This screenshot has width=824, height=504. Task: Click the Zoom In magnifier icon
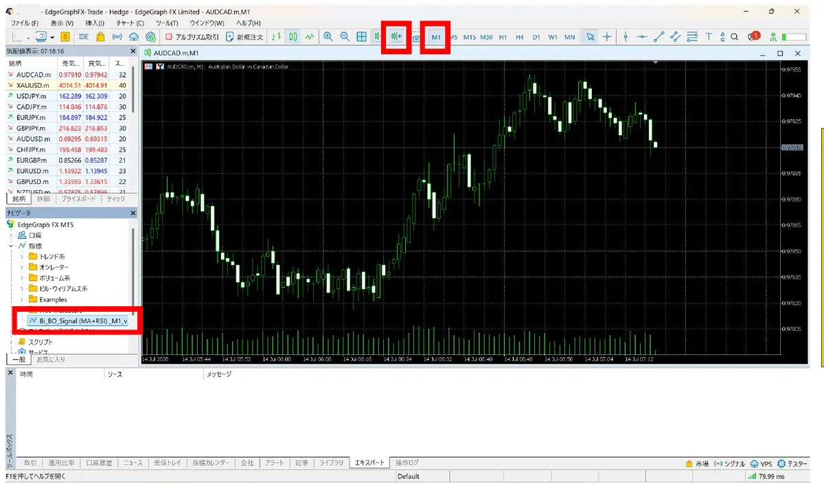(328, 36)
